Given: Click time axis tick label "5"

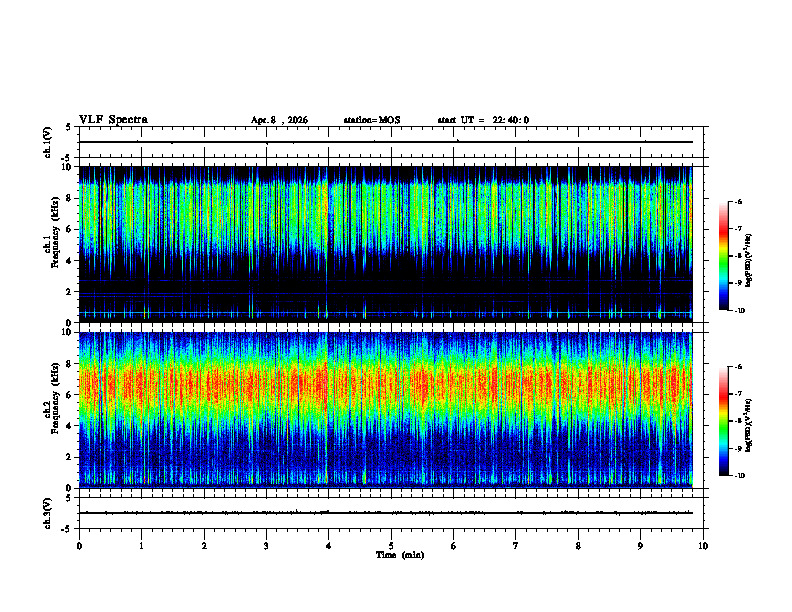Looking at the screenshot, I should (x=391, y=546).
